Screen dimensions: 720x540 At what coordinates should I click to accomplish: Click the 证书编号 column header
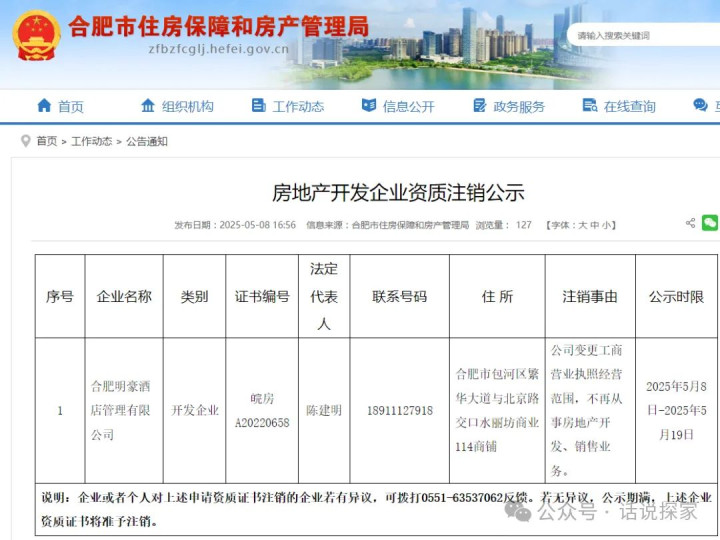pyautogui.click(x=262, y=297)
